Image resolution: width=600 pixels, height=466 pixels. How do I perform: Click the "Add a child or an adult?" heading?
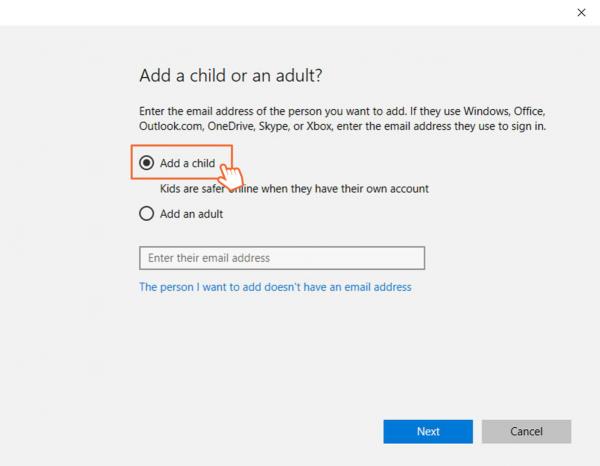pyautogui.click(x=231, y=76)
